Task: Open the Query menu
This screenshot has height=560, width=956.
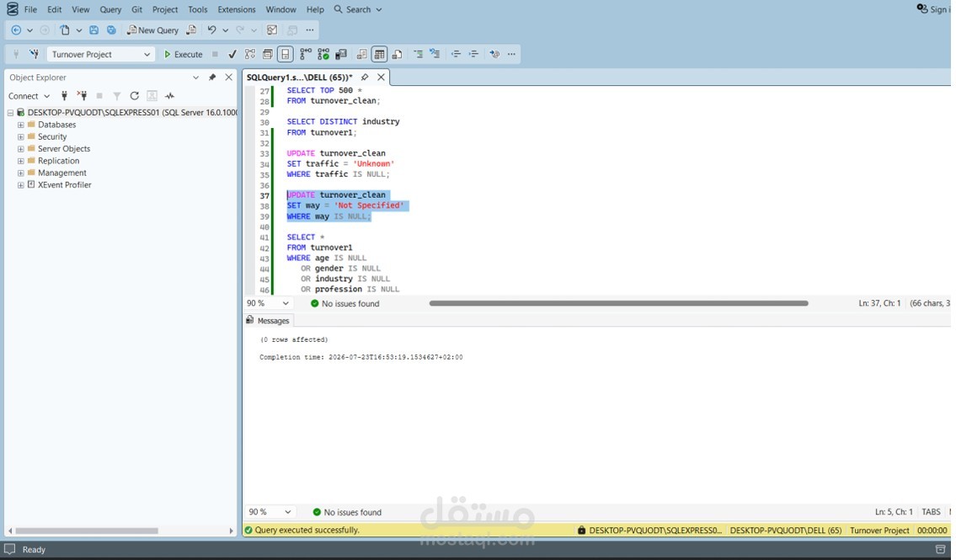Action: 110,10
